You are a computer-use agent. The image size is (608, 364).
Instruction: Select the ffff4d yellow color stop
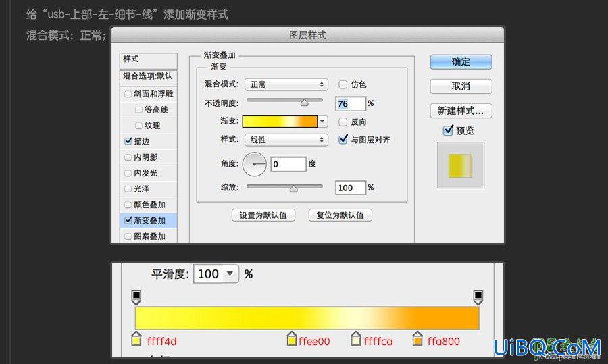(x=136, y=338)
